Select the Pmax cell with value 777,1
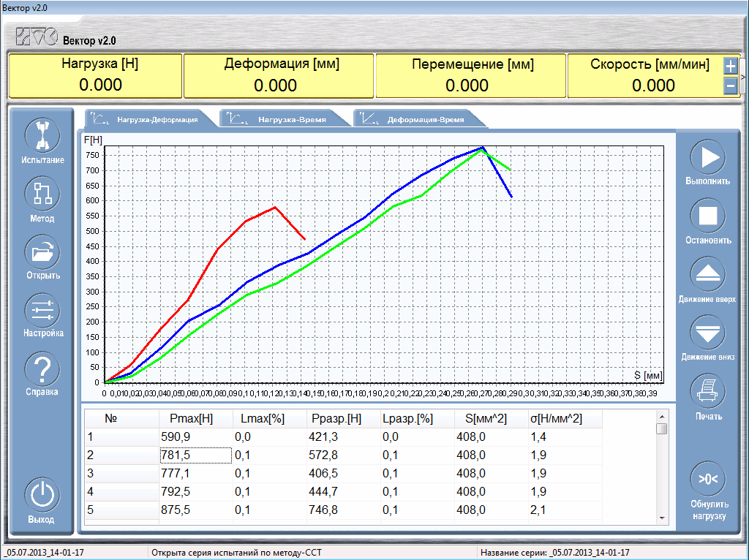This screenshot has width=749, height=560. coord(196,473)
